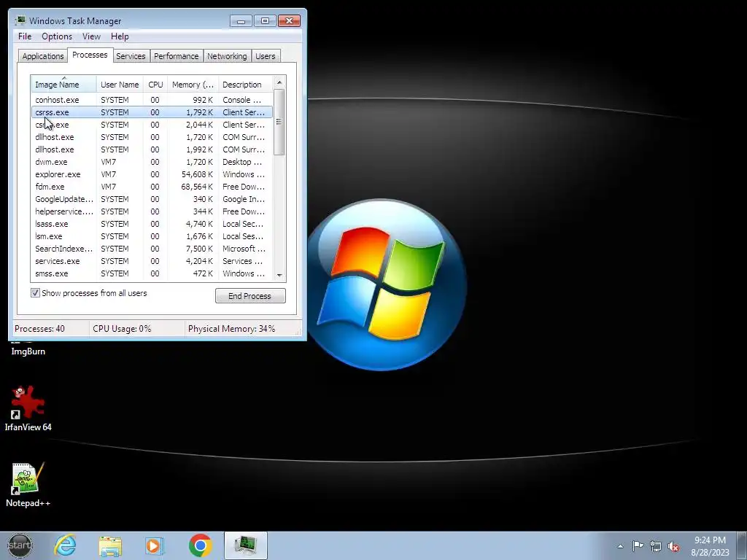Click the muted volume tray icon

click(673, 546)
